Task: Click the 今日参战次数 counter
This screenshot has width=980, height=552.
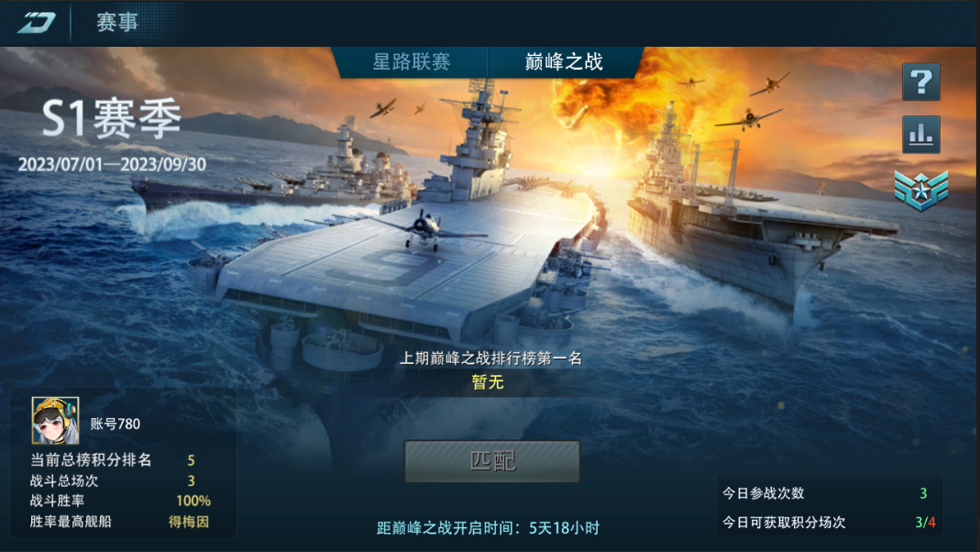Action: pyautogui.click(x=829, y=493)
